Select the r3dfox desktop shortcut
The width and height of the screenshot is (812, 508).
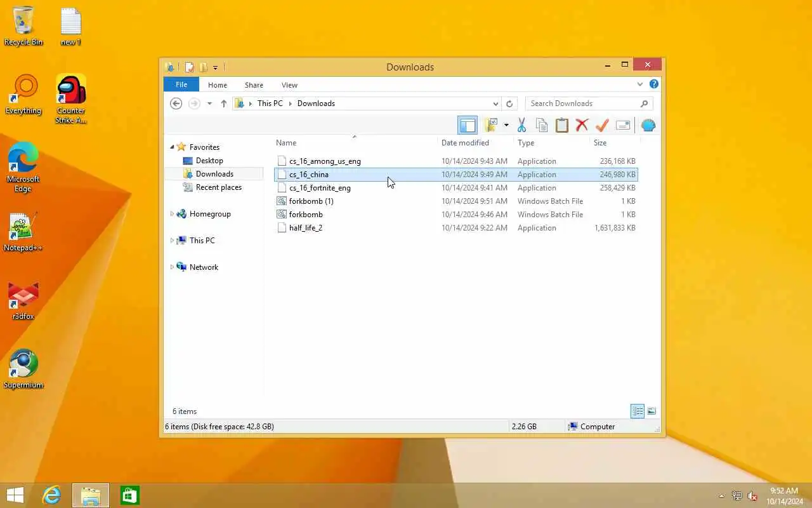[23, 300]
